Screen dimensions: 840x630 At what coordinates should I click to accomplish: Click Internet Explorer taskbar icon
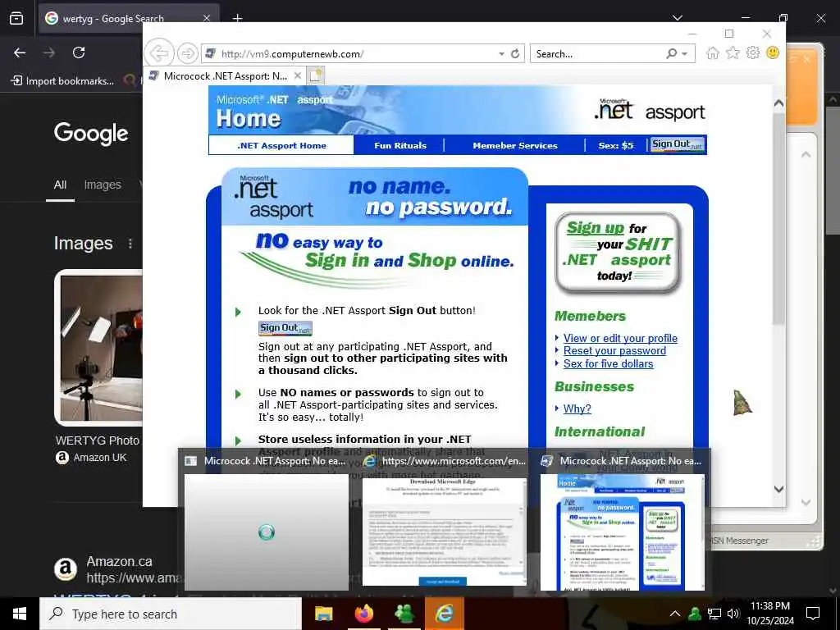coord(444,614)
